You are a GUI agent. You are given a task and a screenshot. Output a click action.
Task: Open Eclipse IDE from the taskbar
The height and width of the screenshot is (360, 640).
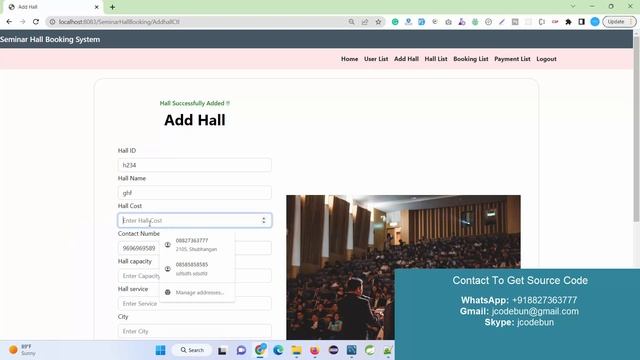tap(333, 350)
